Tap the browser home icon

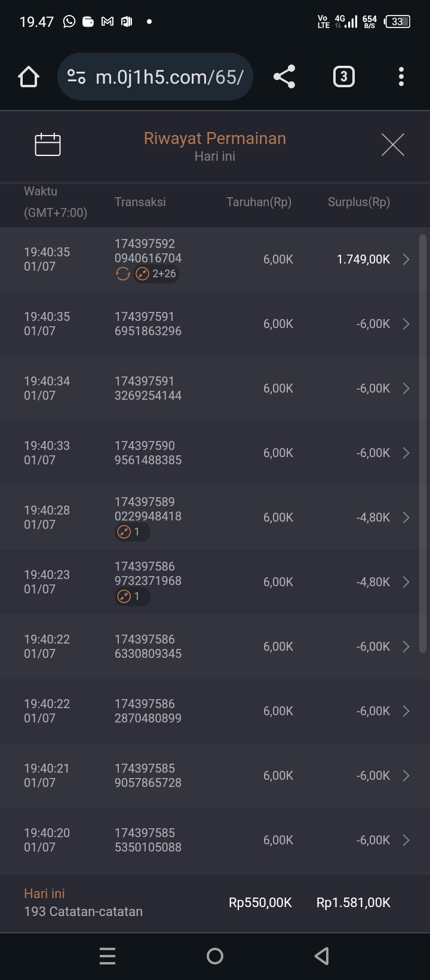[29, 76]
